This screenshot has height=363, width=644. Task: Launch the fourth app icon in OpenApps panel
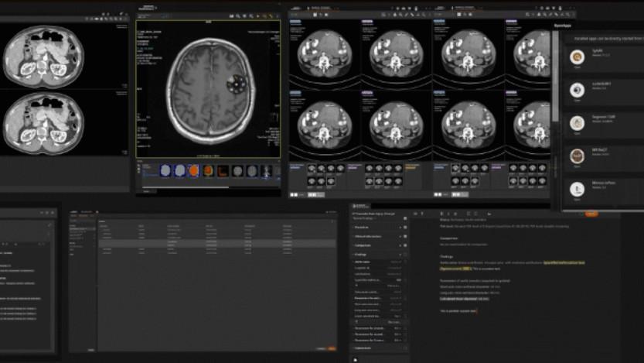(577, 156)
